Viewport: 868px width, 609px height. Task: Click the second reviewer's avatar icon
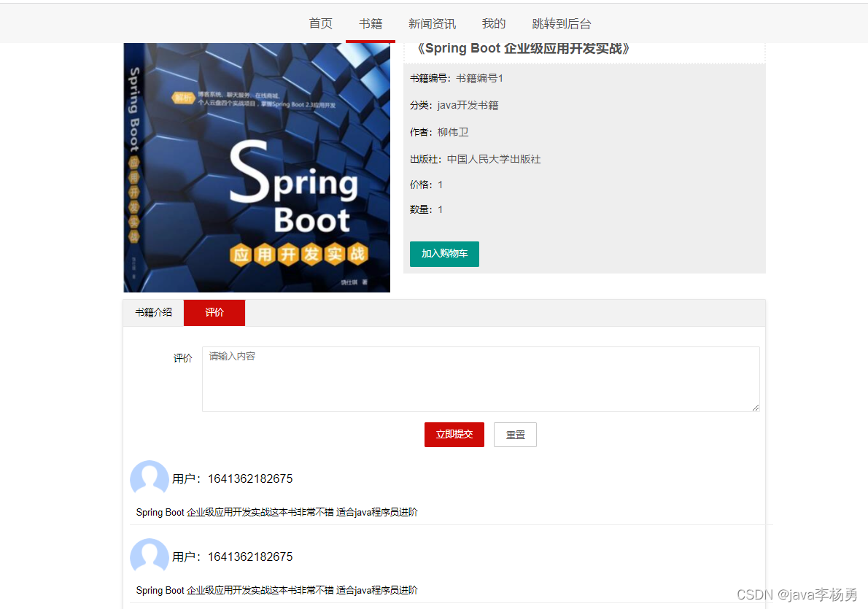(x=150, y=556)
